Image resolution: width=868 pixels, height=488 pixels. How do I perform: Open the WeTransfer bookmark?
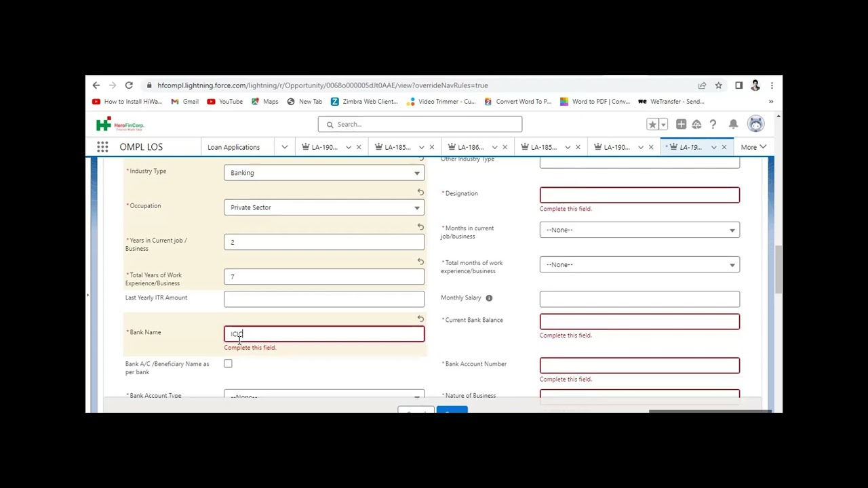pos(671,102)
